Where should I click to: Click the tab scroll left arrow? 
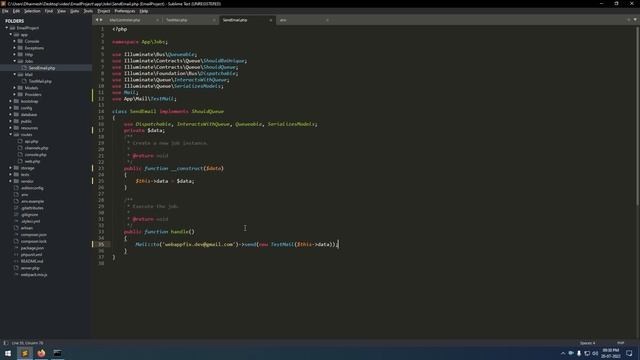pyautogui.click(x=97, y=20)
